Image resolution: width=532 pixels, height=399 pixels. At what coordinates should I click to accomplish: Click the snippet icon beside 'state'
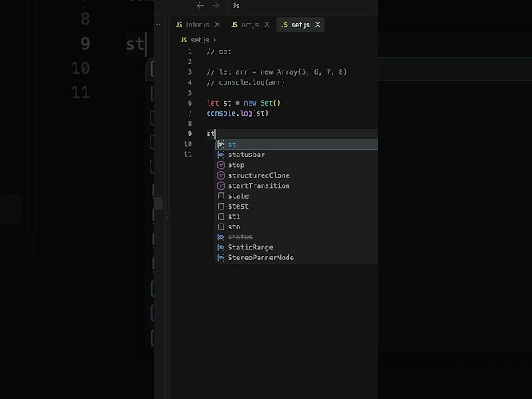tap(221, 196)
